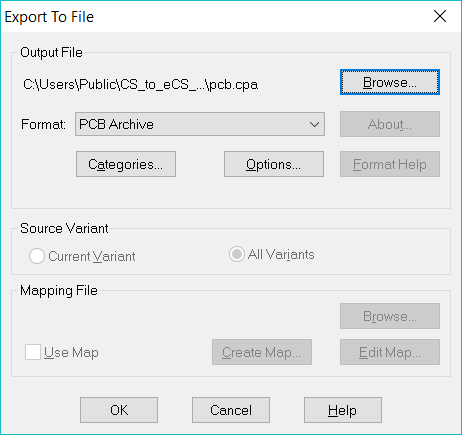462x435 pixels.
Task: Open Help at the dialog bottom
Action: (343, 410)
